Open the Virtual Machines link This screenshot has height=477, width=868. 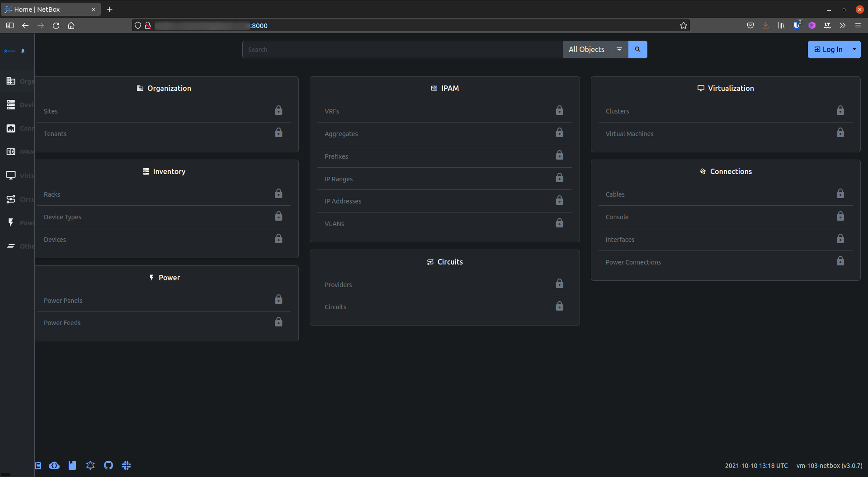(629, 134)
